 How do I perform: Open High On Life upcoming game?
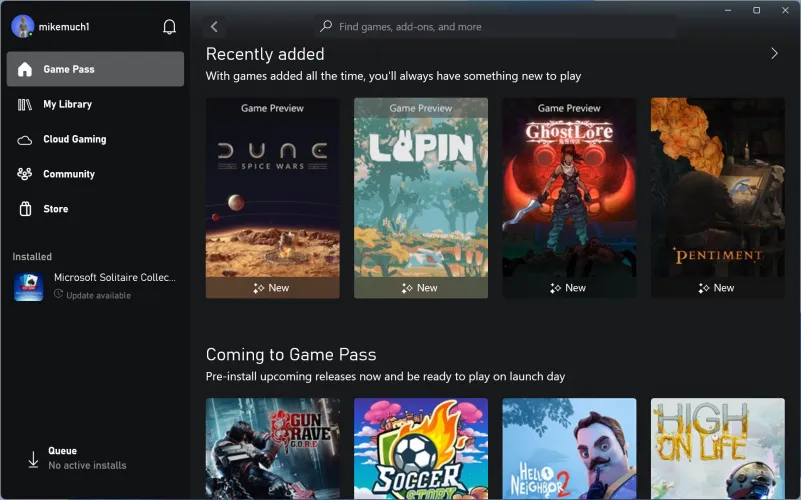(717, 448)
